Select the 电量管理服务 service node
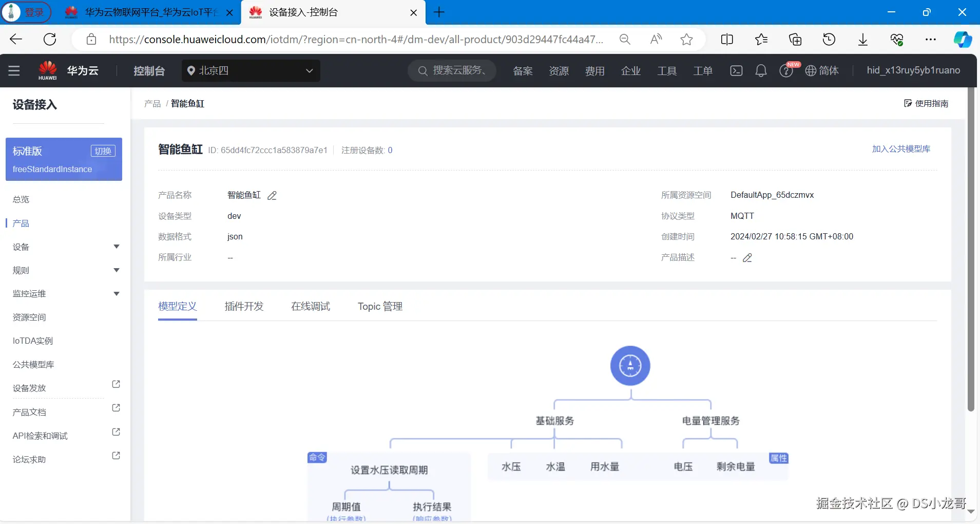 710,421
